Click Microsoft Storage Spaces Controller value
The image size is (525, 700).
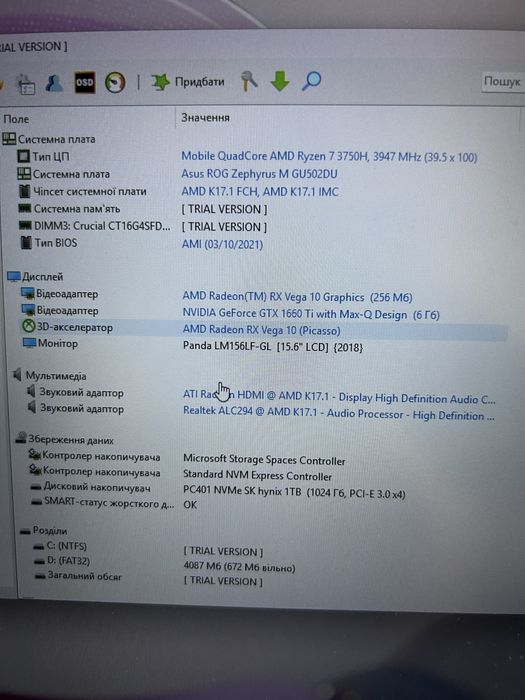(264, 459)
